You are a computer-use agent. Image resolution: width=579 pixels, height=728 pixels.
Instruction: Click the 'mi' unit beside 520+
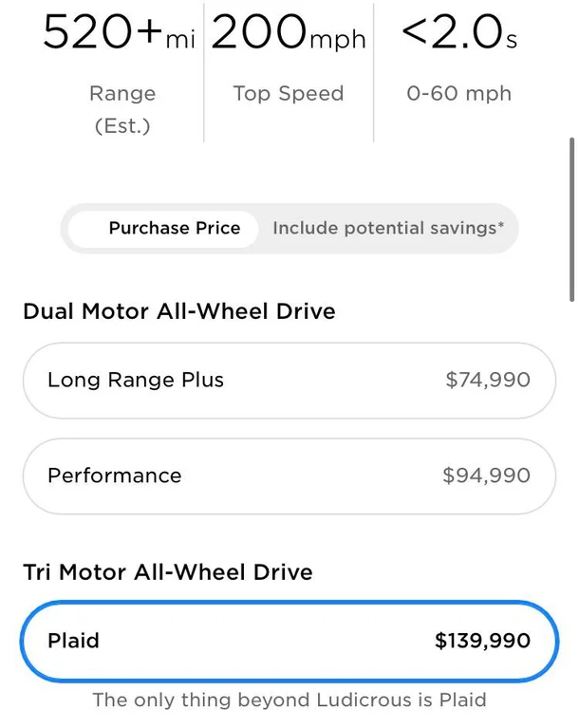point(180,40)
